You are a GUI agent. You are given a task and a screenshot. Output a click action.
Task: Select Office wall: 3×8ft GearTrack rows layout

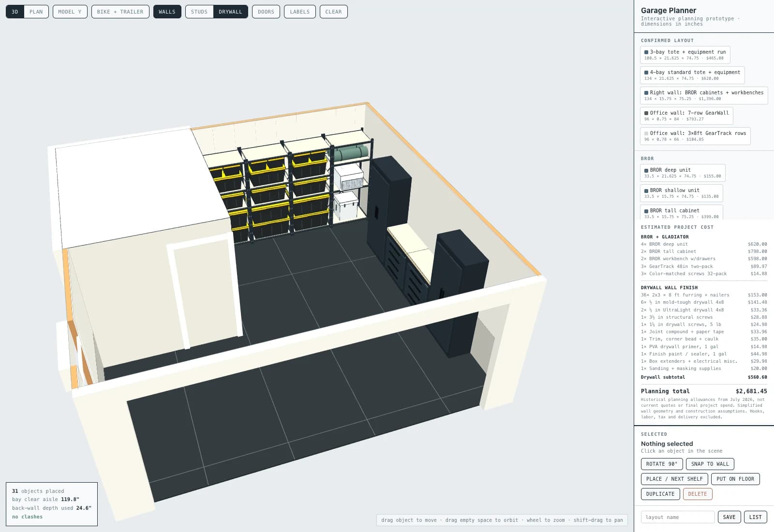click(x=695, y=136)
